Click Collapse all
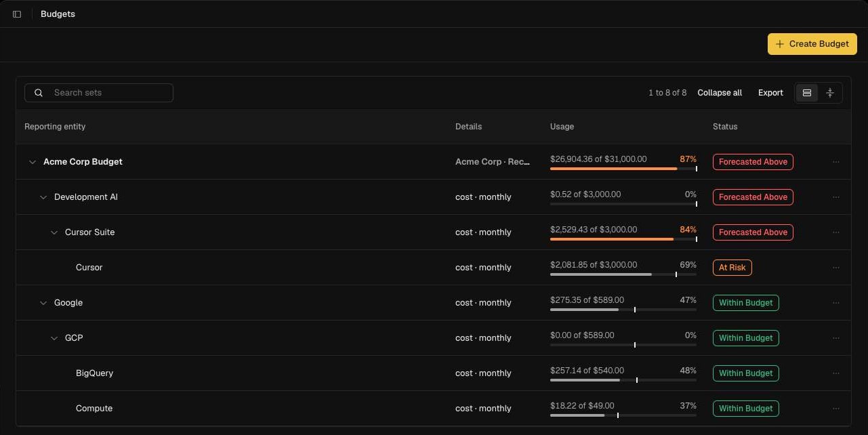 720,93
